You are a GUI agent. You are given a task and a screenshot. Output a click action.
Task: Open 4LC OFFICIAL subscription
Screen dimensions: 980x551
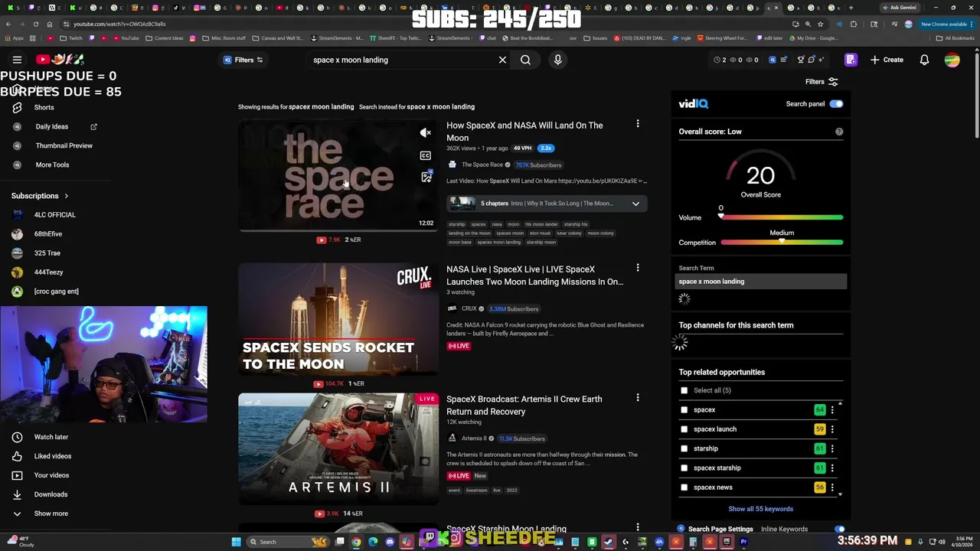pyautogui.click(x=54, y=215)
